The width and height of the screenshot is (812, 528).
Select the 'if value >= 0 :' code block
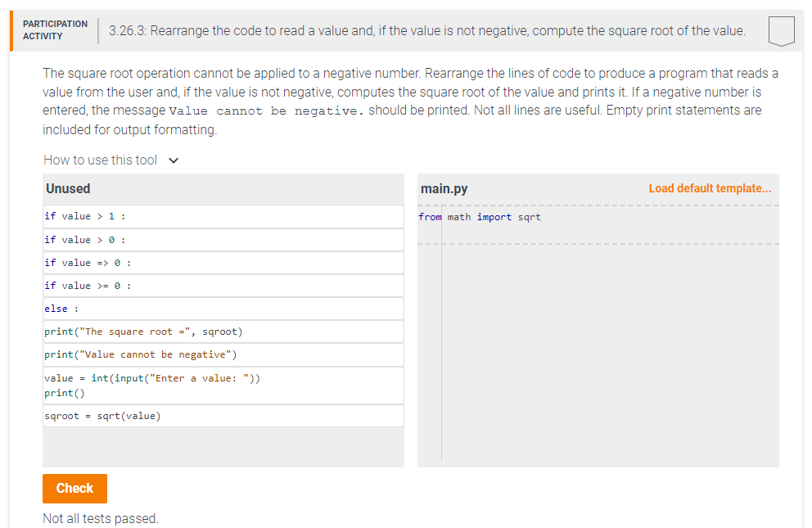tap(223, 285)
